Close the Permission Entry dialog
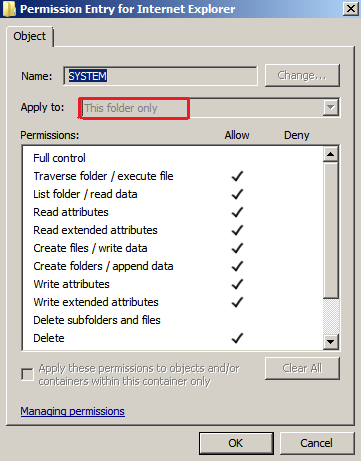 [x=351, y=8]
